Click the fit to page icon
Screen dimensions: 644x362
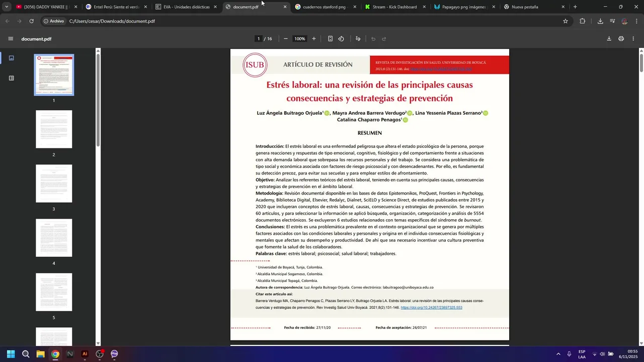(x=330, y=39)
